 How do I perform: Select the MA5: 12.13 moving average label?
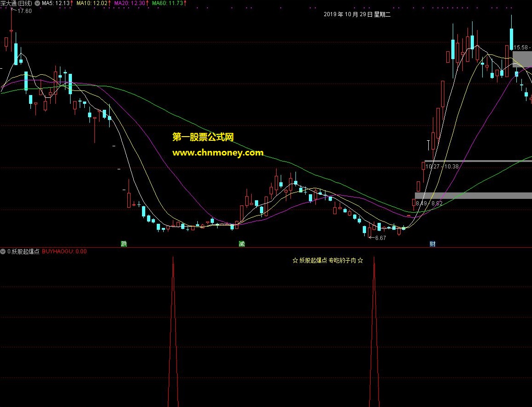click(x=56, y=3)
